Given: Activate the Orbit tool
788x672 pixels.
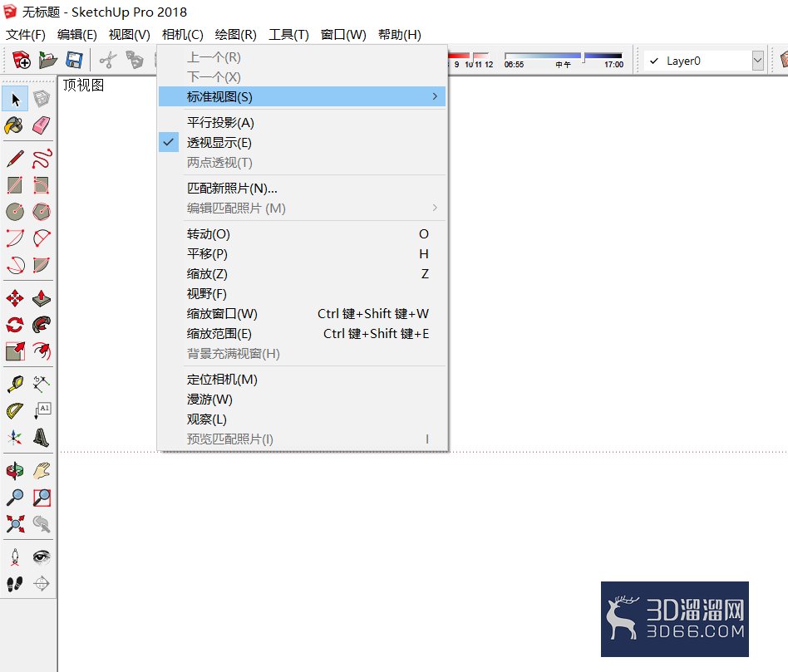Looking at the screenshot, I should (x=15, y=471).
